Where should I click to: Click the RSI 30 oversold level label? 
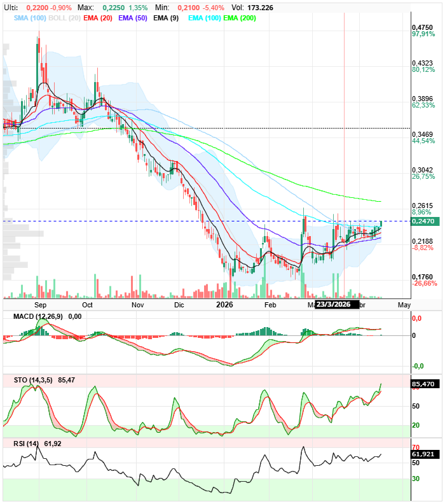click(x=416, y=479)
